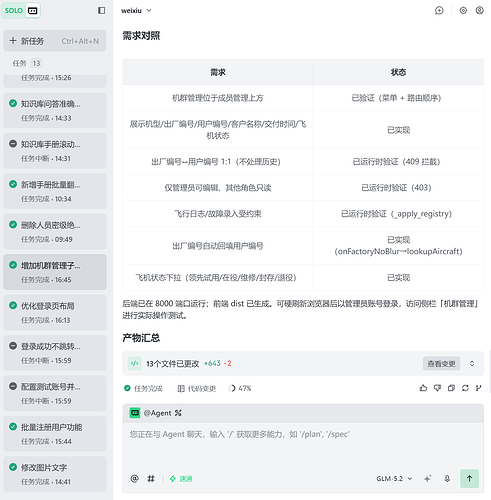491x500 pixels.
Task: Click 查看变更 button
Action: click(441, 363)
